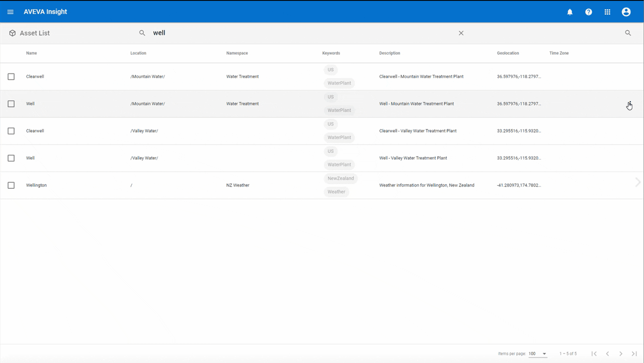This screenshot has height=363, width=644.
Task: Clear the search text with X
Action: pos(461,33)
